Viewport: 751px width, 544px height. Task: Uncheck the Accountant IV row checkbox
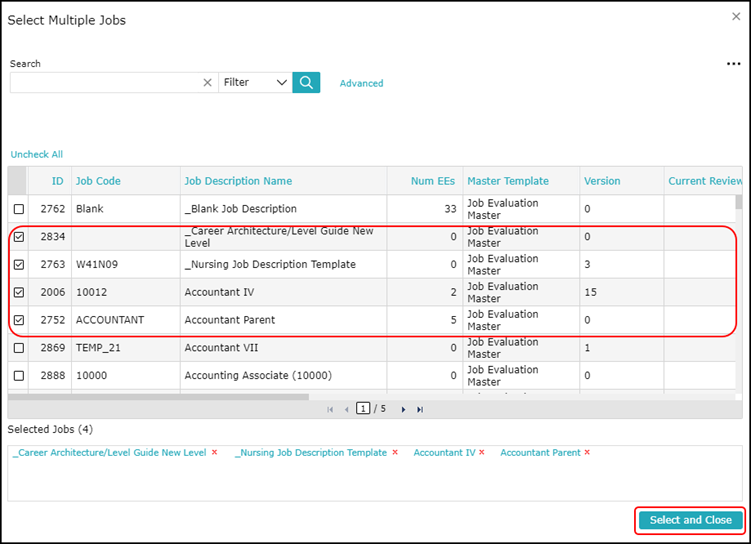point(19,292)
